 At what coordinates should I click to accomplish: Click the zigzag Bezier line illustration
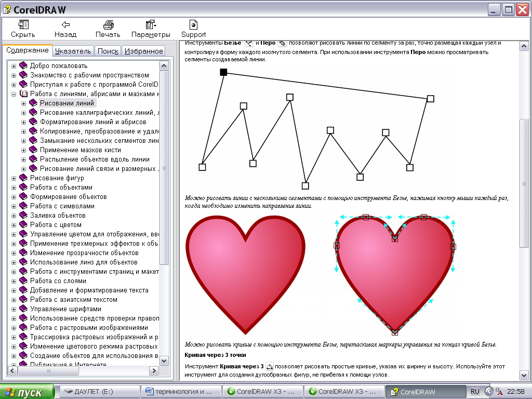click(316, 129)
